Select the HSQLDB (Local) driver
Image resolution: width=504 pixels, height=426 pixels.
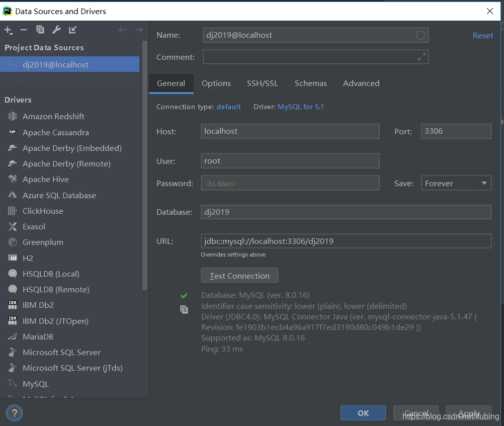tap(70, 274)
